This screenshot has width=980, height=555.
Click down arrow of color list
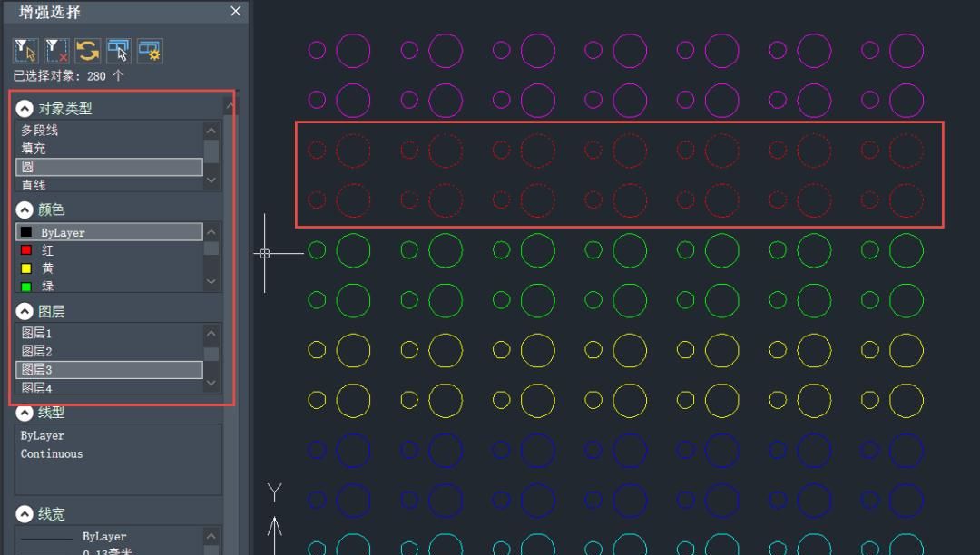211,281
